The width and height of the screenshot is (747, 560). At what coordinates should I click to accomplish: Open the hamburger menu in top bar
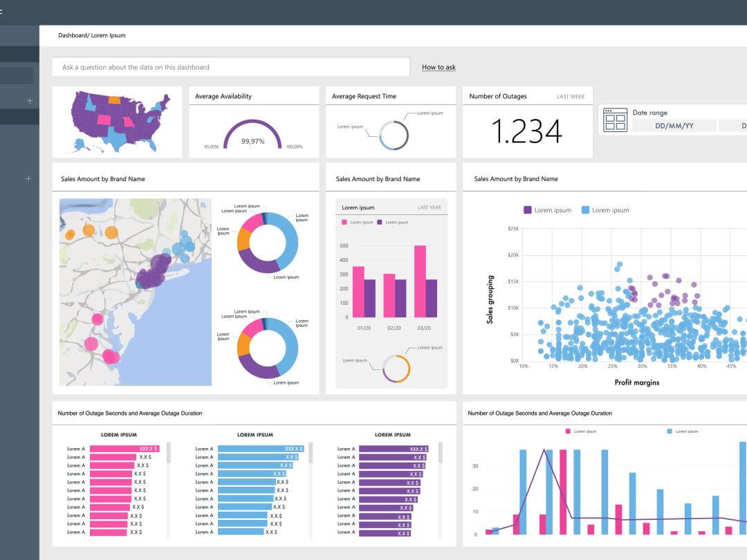(1, 12)
